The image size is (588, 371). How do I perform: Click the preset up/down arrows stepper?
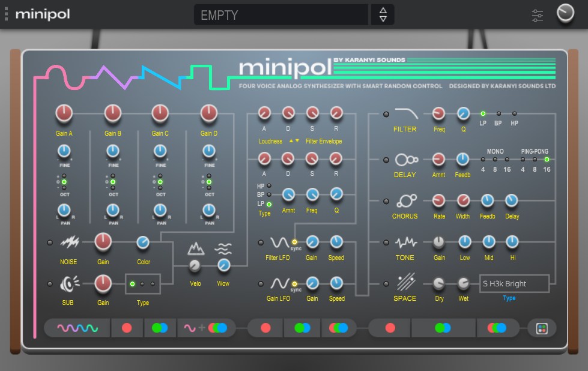click(383, 15)
